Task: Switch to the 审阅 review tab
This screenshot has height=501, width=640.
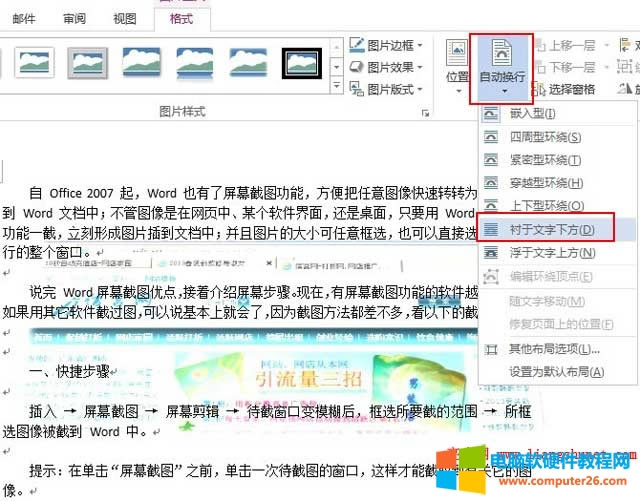Action: 74,18
